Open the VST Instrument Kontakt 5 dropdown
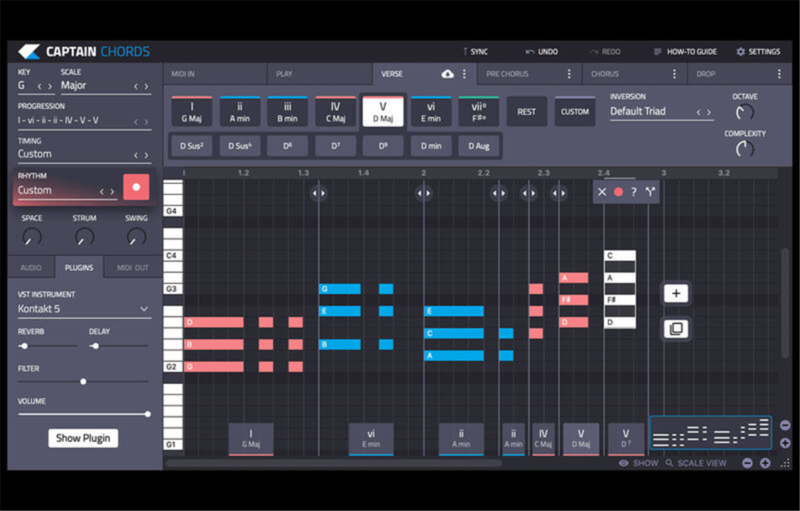 [83, 310]
